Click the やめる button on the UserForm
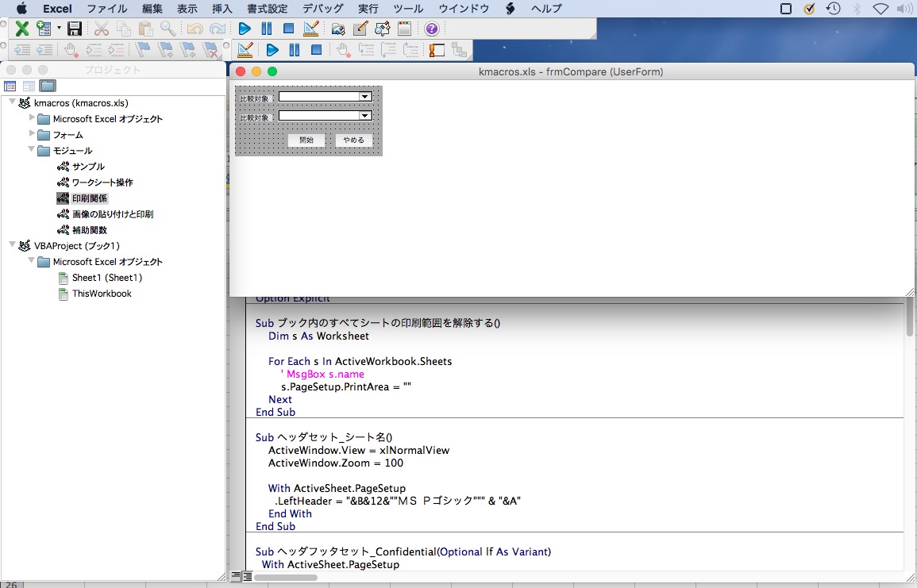 pyautogui.click(x=354, y=140)
